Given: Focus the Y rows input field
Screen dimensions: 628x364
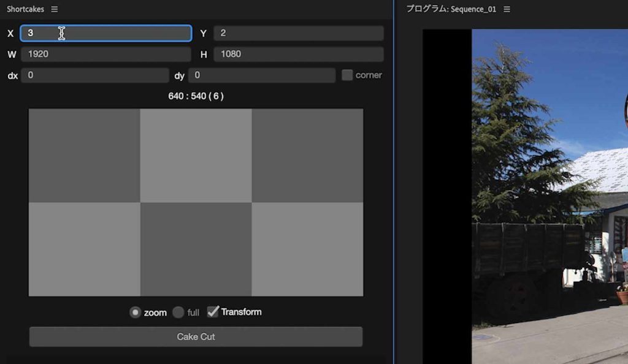Looking at the screenshot, I should [x=298, y=33].
